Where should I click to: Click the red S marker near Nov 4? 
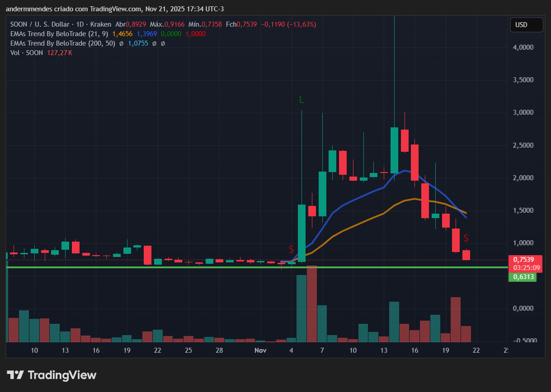(292, 249)
